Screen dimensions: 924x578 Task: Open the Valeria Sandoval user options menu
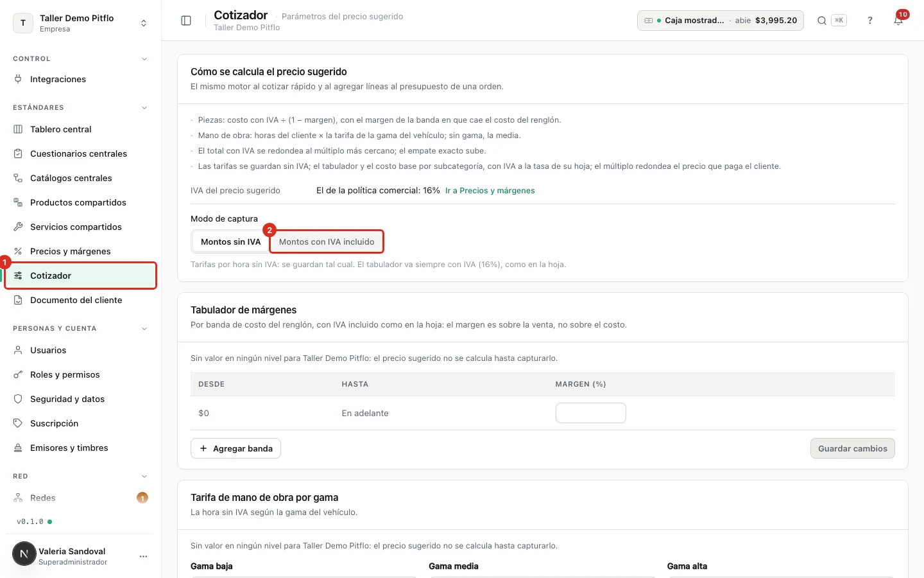coord(143,556)
